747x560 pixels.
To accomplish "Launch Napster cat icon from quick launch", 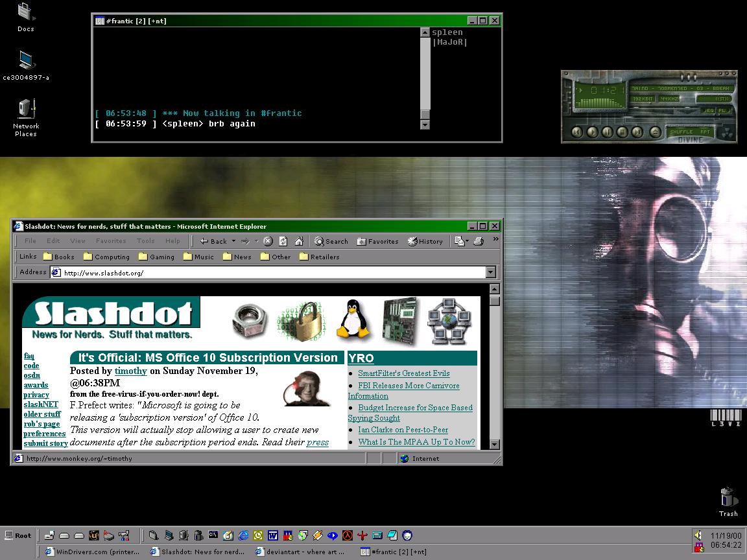I will click(x=407, y=536).
